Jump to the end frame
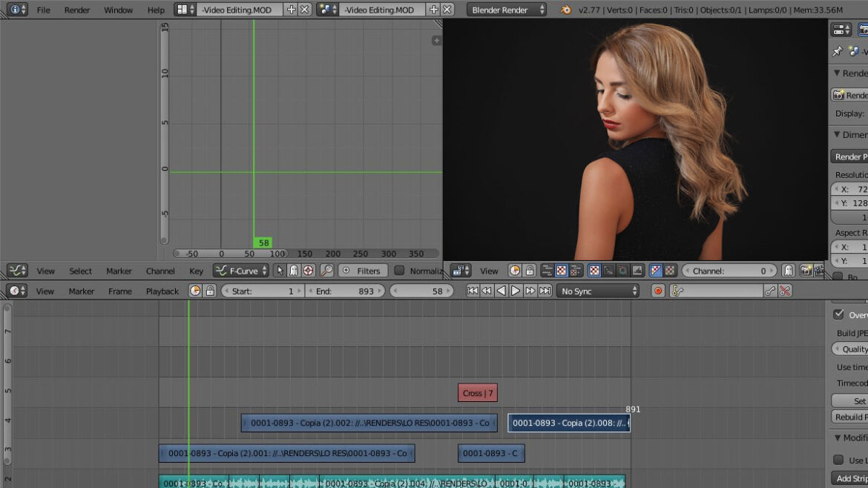The height and width of the screenshot is (488, 868). pyautogui.click(x=545, y=291)
